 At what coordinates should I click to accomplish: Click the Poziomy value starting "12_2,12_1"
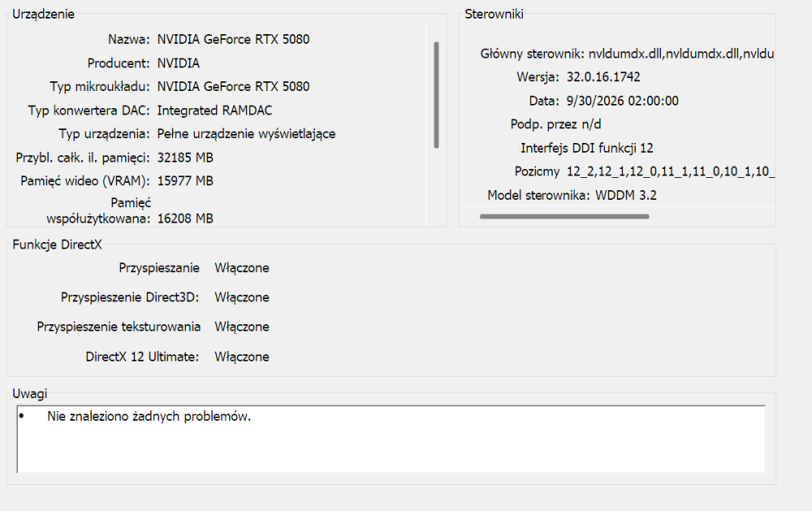(671, 171)
